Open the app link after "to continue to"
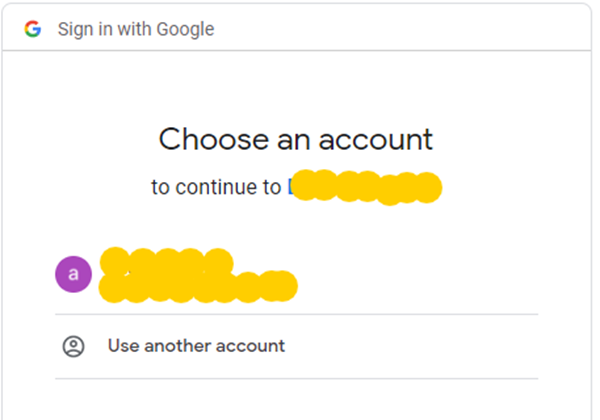This screenshot has width=600, height=420. [x=365, y=186]
